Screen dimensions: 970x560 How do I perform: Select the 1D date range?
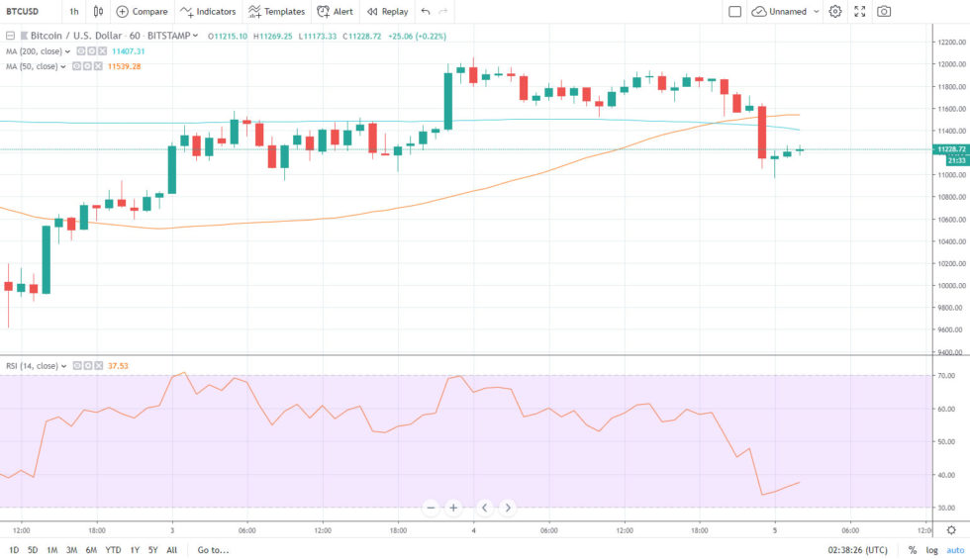click(x=14, y=550)
